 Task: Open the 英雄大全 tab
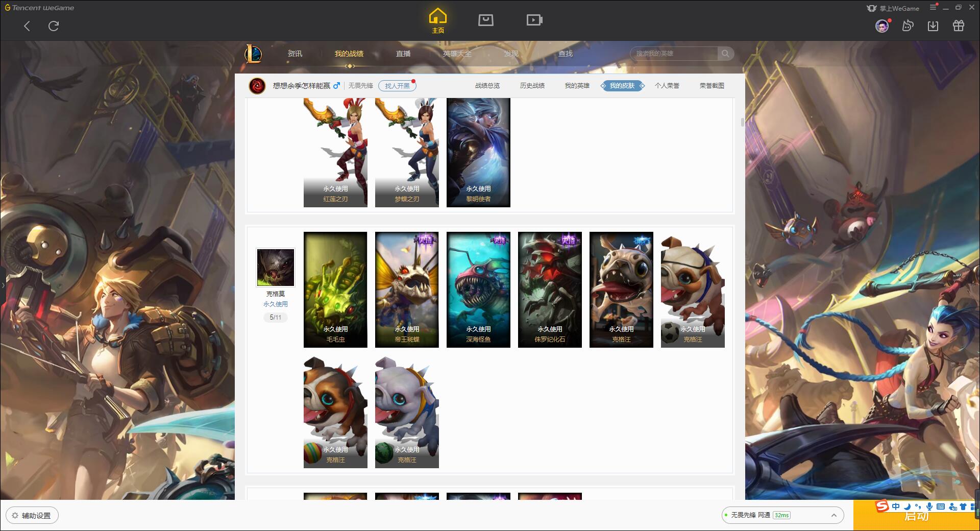pos(457,54)
